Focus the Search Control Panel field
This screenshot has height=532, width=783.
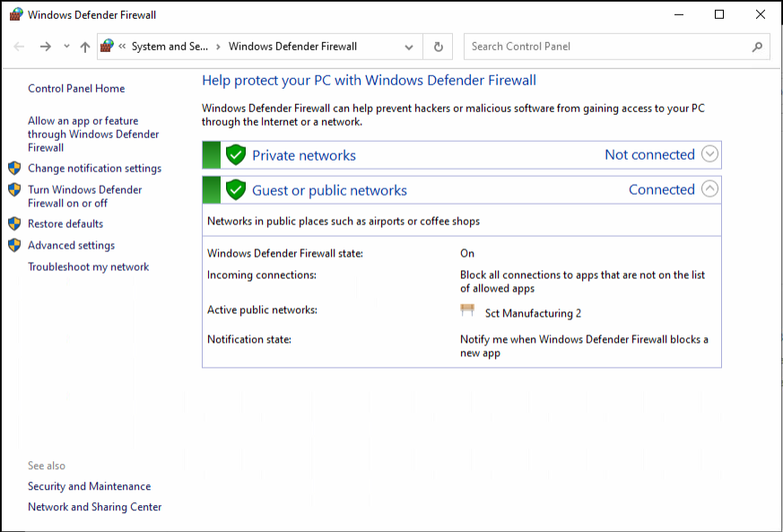(617, 47)
